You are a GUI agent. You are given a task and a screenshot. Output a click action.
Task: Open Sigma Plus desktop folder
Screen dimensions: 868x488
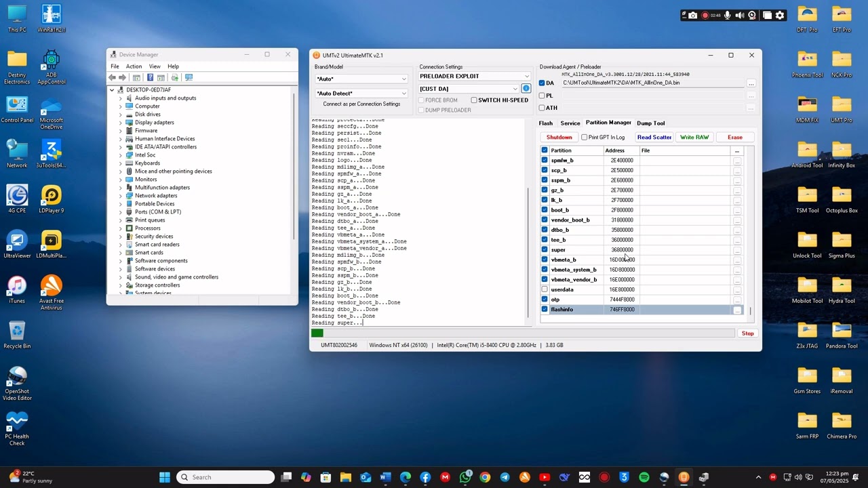pyautogui.click(x=842, y=244)
